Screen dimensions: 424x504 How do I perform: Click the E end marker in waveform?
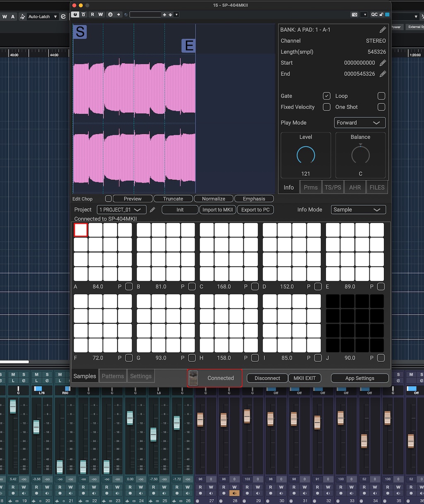(189, 46)
